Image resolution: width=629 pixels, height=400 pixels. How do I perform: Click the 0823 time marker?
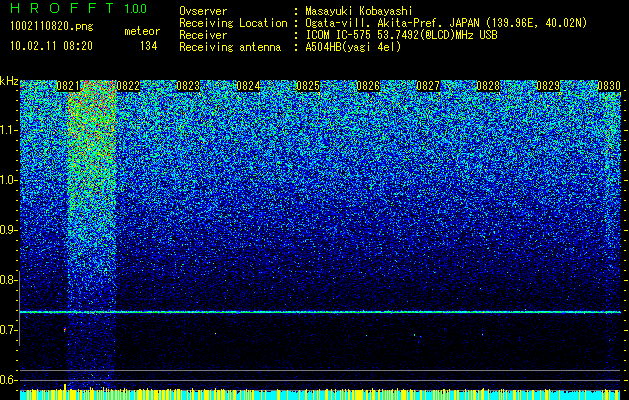pyautogui.click(x=188, y=86)
